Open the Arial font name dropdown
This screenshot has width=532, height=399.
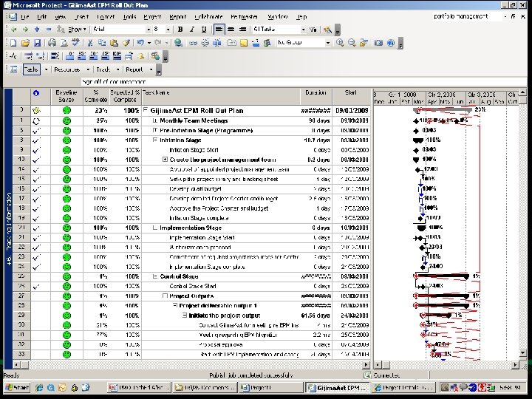(x=149, y=30)
